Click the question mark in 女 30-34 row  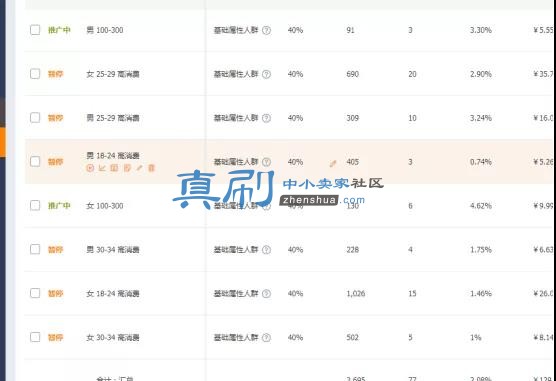266,337
